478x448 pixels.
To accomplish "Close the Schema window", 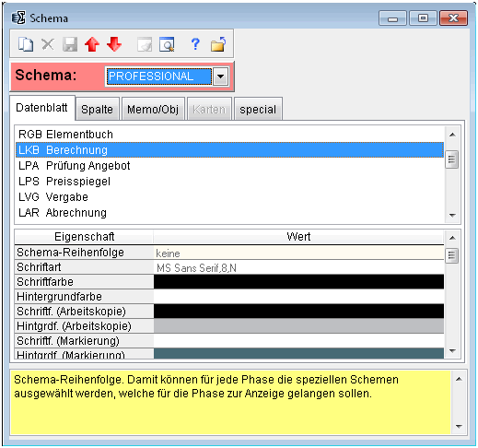I will point(454,18).
